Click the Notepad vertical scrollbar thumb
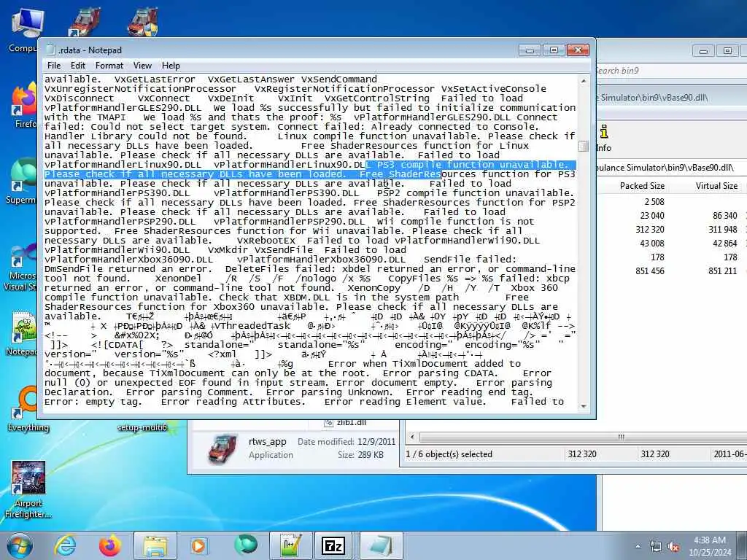This screenshot has width=747, height=560. click(584, 146)
